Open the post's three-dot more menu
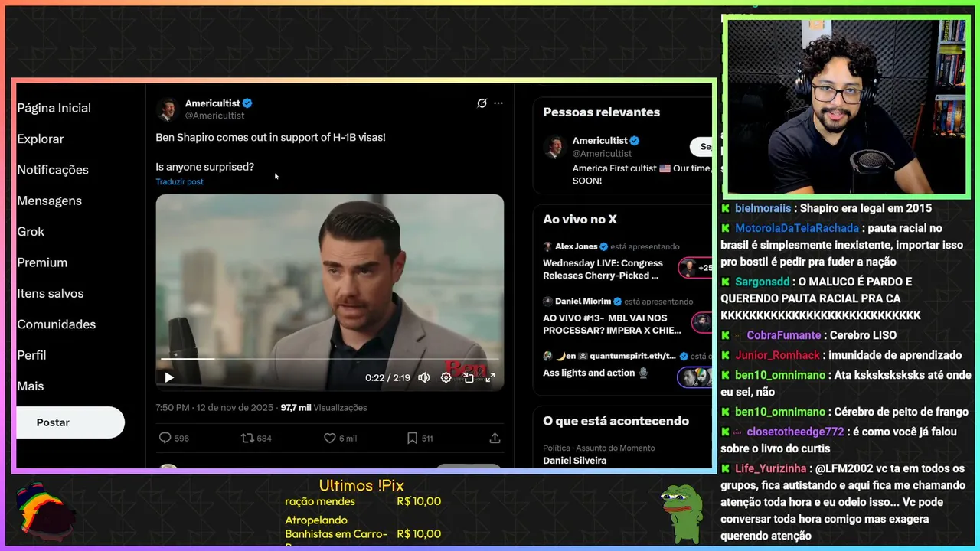The image size is (980, 551). click(498, 103)
